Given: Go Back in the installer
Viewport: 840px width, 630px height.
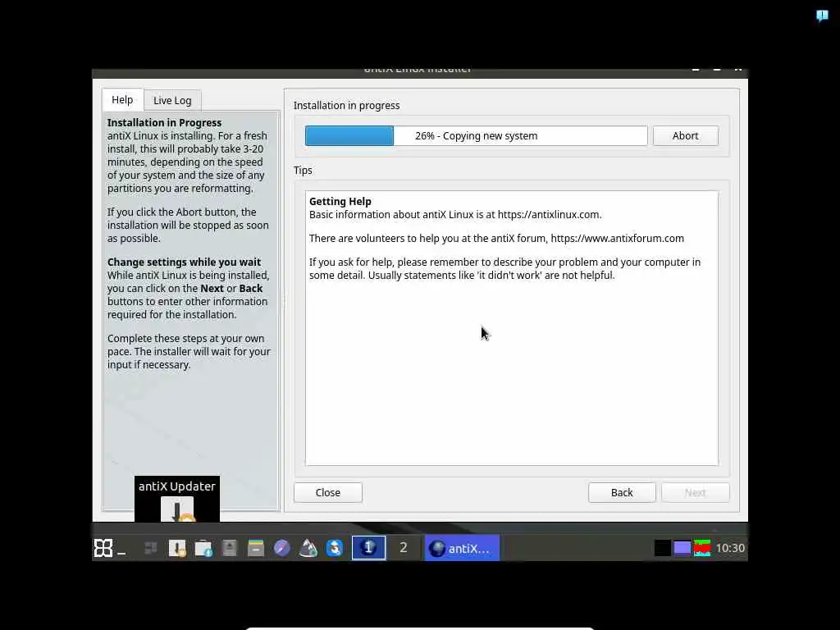Looking at the screenshot, I should click(622, 492).
